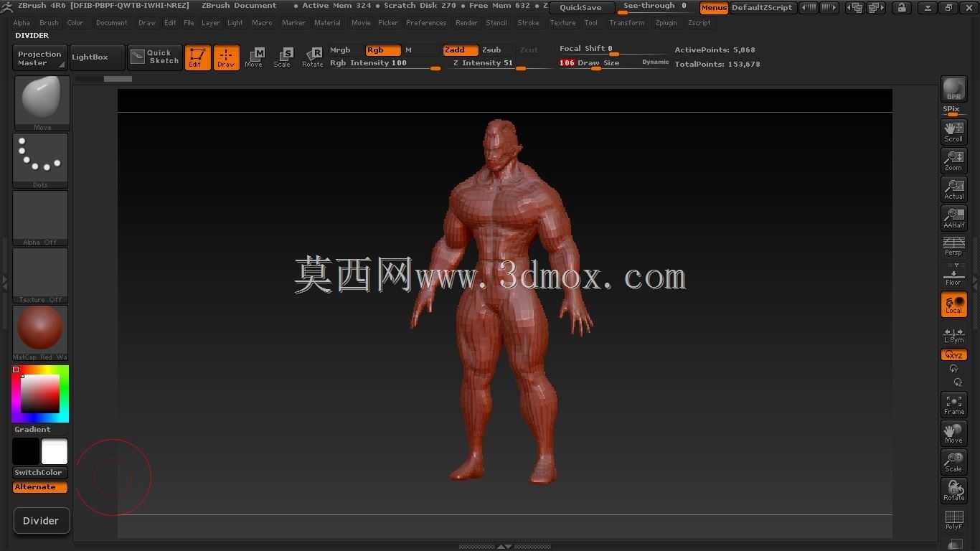980x551 pixels.
Task: Set canvas to Actual size
Action: pos(953,189)
